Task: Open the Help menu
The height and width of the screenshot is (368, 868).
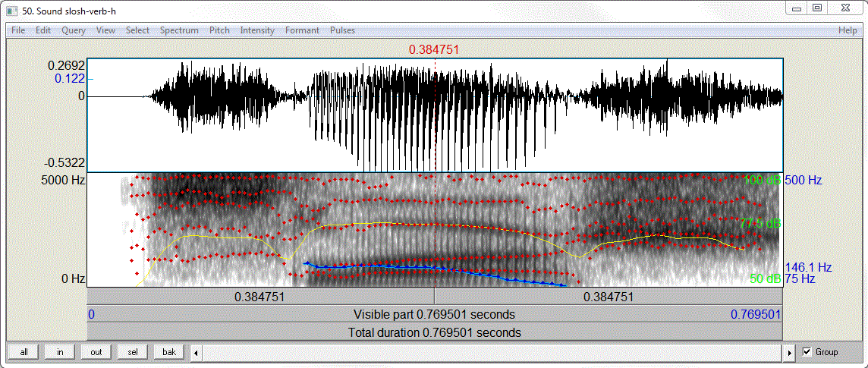Action: point(848,30)
